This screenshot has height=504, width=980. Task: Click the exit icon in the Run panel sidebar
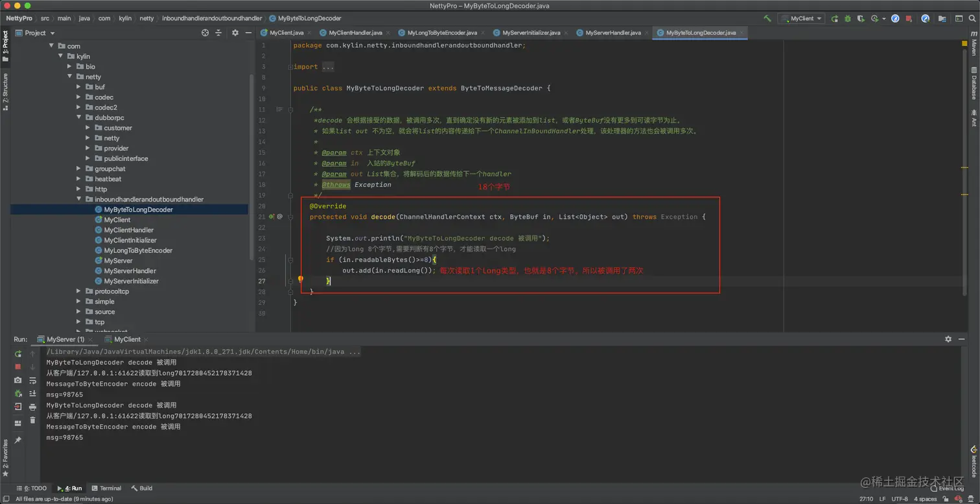(x=18, y=407)
